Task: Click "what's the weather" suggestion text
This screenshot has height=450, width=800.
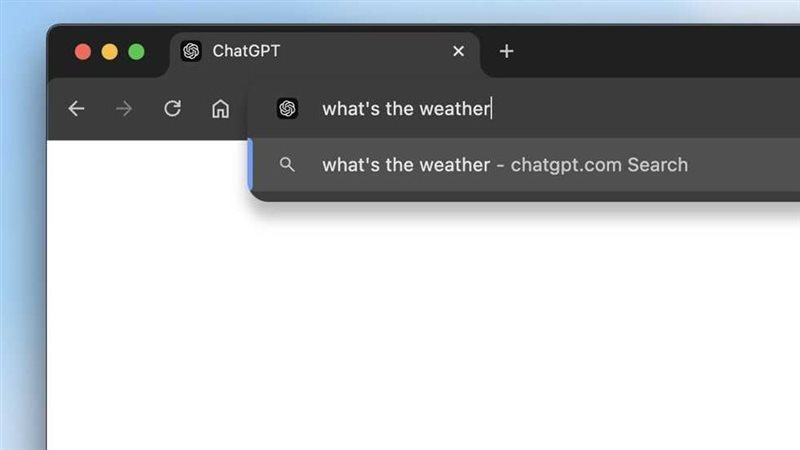Action: coord(406,165)
